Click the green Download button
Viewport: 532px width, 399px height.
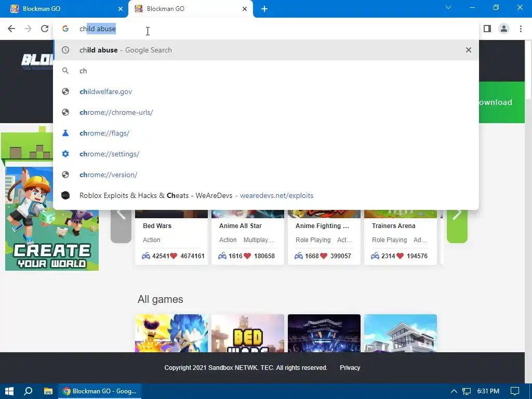click(x=502, y=102)
